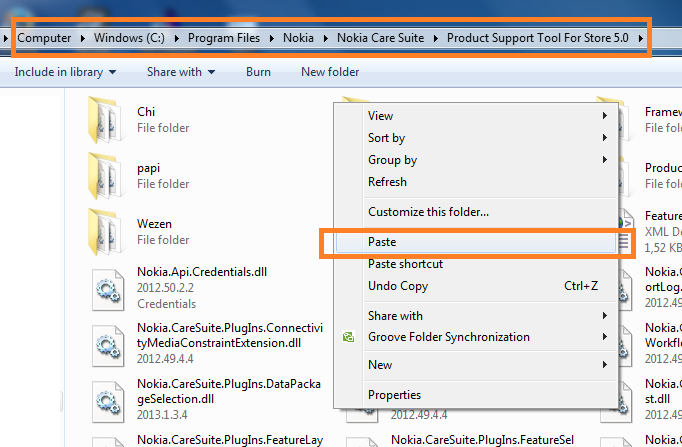
Task: Open the Wezen folder icon
Action: pyautogui.click(x=106, y=232)
